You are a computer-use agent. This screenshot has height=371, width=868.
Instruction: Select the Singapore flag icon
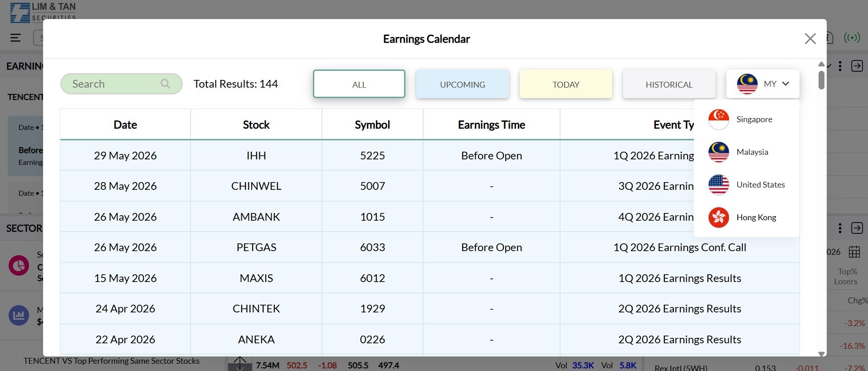coord(718,119)
